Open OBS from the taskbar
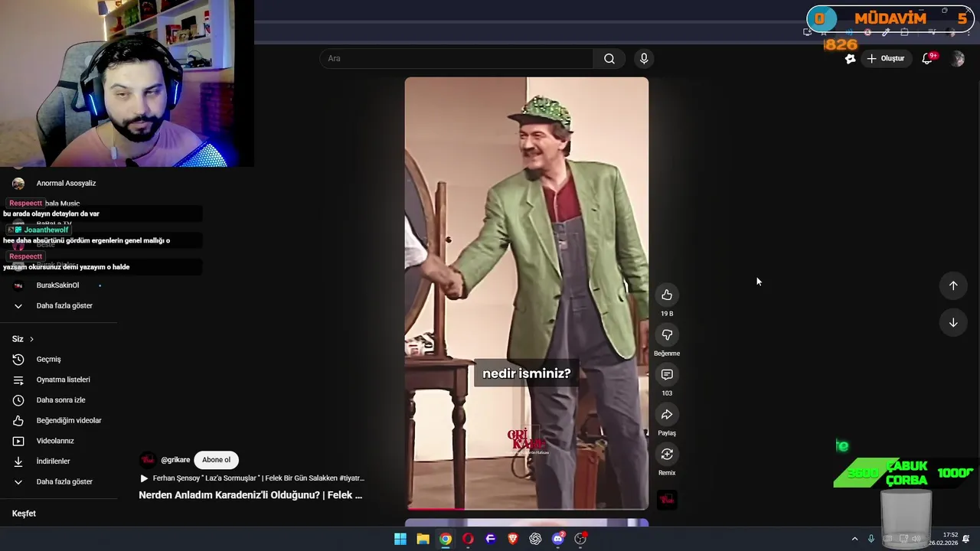 click(580, 539)
